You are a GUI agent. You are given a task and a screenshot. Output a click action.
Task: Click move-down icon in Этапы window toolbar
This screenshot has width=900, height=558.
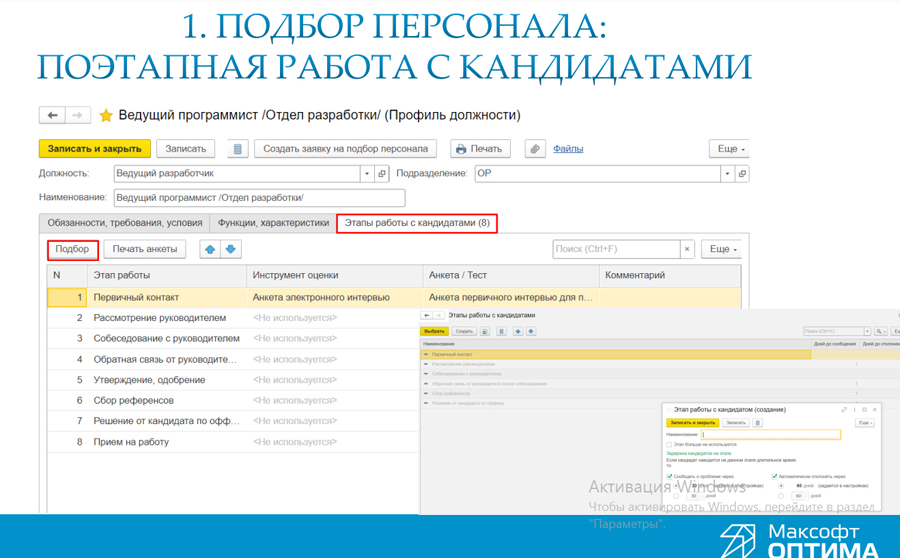[531, 331]
